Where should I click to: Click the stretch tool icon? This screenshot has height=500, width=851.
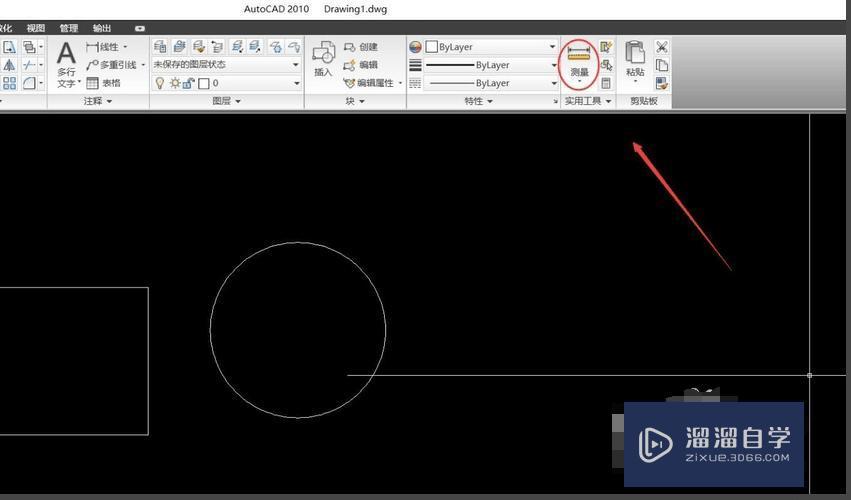9,47
